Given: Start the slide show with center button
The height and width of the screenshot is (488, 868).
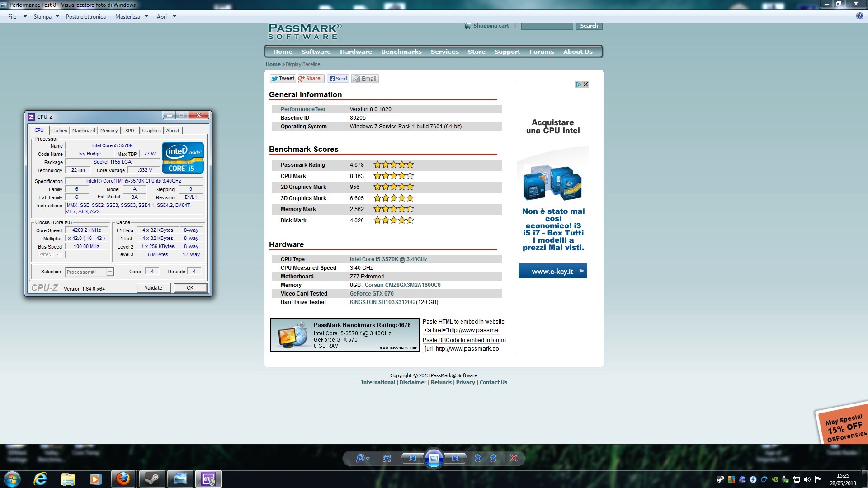Looking at the screenshot, I should tap(434, 458).
